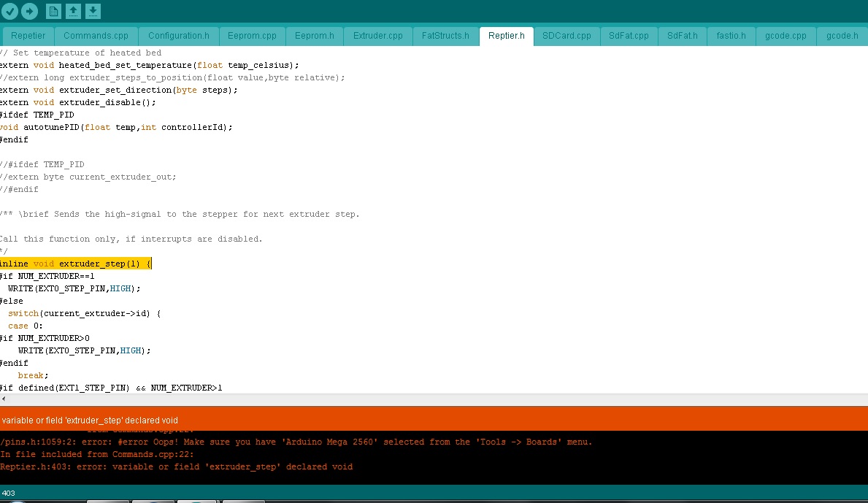
Task: Open the SDCard.cpp tab
Action: tap(566, 36)
